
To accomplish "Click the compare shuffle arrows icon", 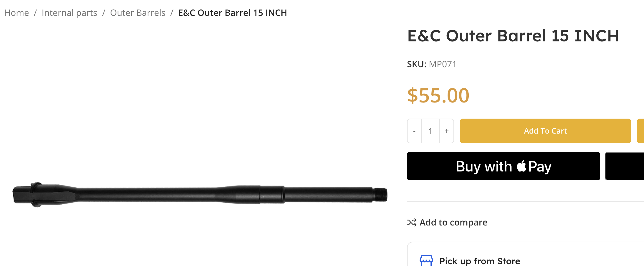I will (x=412, y=223).
